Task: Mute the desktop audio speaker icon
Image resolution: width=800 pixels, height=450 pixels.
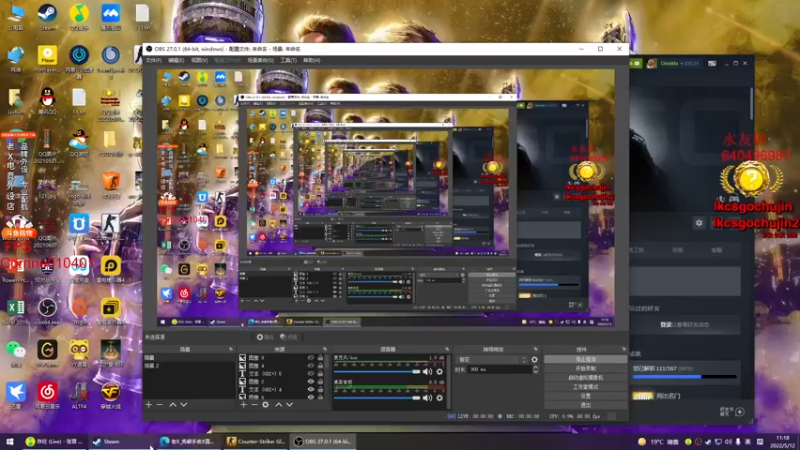Action: coord(427,397)
